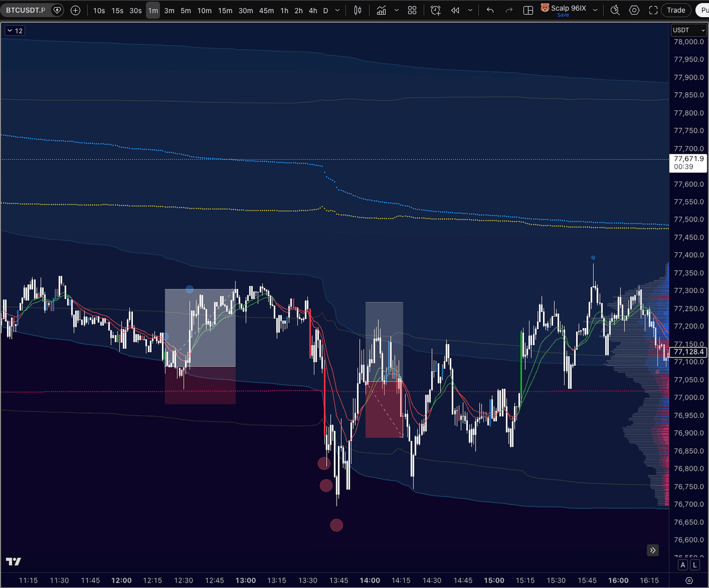Choose the 2h interval
Screen dimensions: 709x588
coord(299,10)
